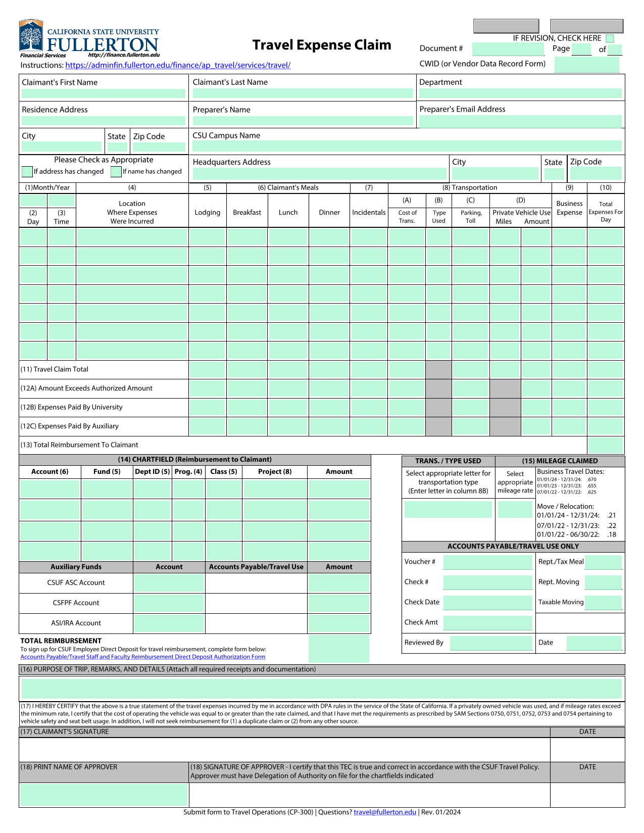Screen dimensions: 644x833
Task: Open the mileage rate selection field
Action: point(515,509)
